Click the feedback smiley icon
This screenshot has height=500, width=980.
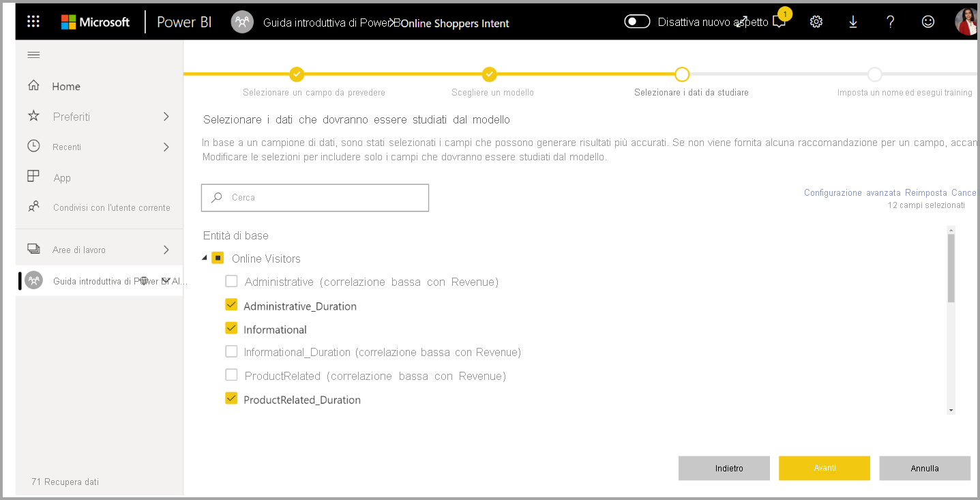coord(927,22)
